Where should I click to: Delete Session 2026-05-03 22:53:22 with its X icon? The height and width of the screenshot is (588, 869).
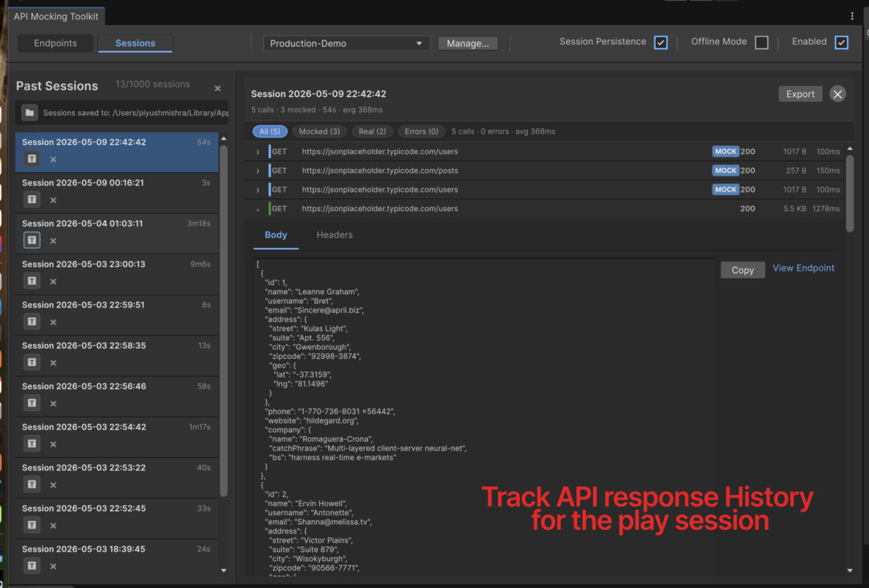tap(53, 485)
